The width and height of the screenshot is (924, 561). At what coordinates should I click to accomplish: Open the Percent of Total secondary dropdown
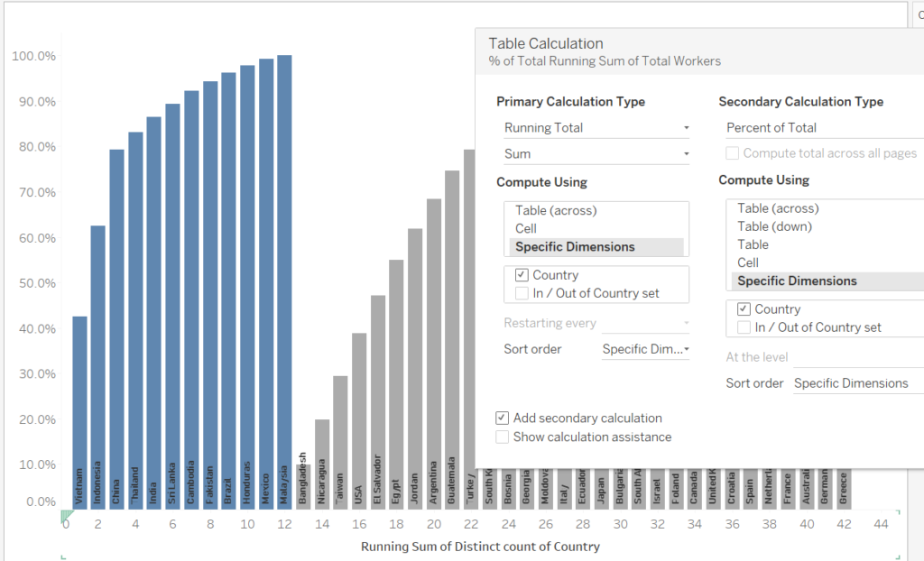click(x=825, y=128)
